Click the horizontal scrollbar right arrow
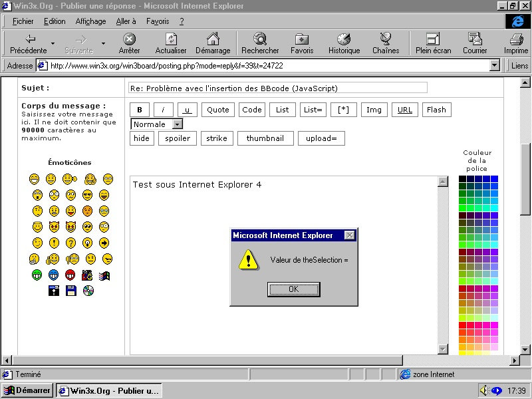Image resolution: width=532 pixels, height=399 pixels. pos(515,360)
